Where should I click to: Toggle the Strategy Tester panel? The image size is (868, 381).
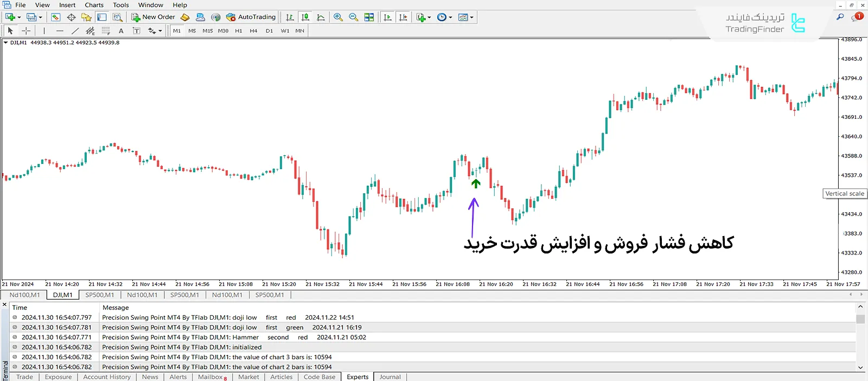(117, 17)
